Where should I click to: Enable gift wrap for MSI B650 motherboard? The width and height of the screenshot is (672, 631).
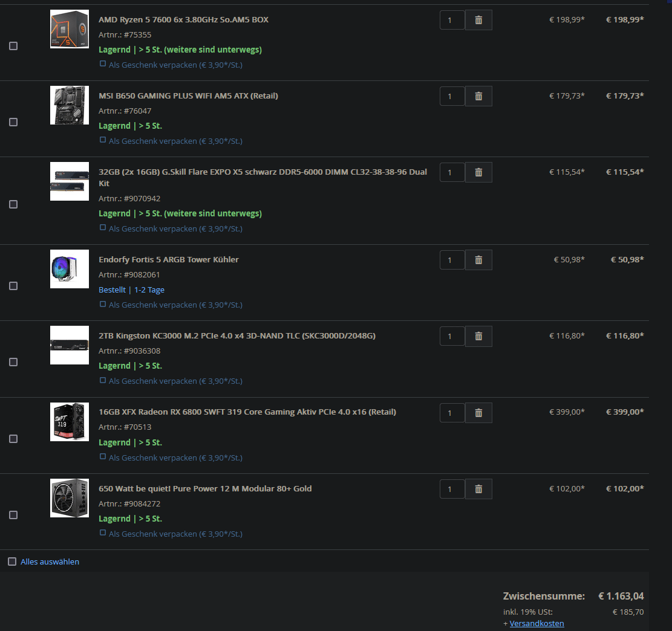103,140
